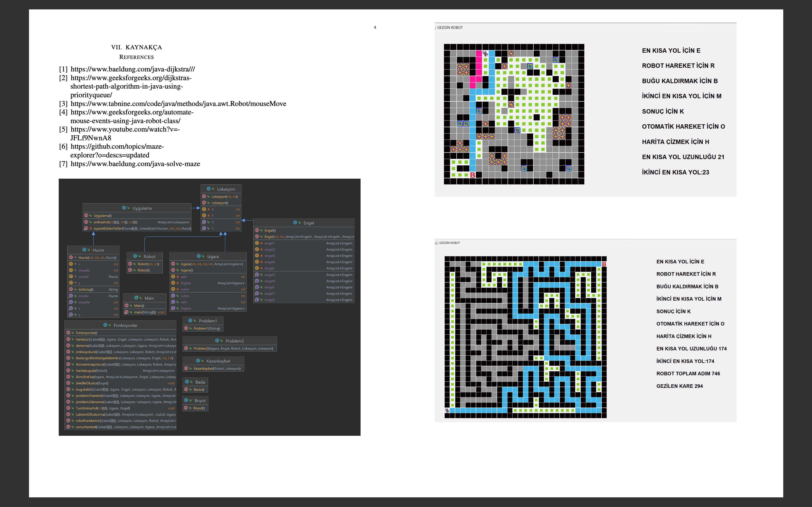Click the class icon next to the Engel header
The width and height of the screenshot is (812, 507).
(x=295, y=223)
